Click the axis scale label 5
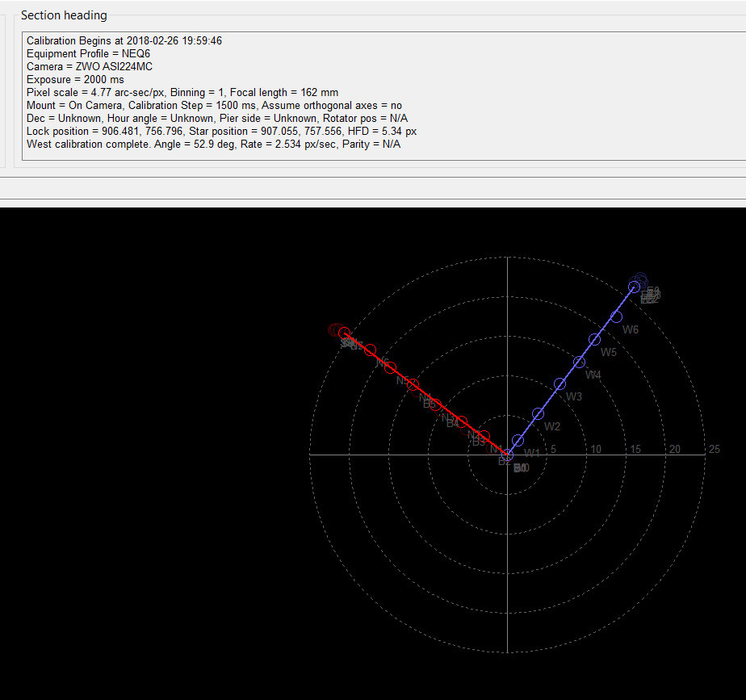The height and width of the screenshot is (700, 746). click(553, 449)
